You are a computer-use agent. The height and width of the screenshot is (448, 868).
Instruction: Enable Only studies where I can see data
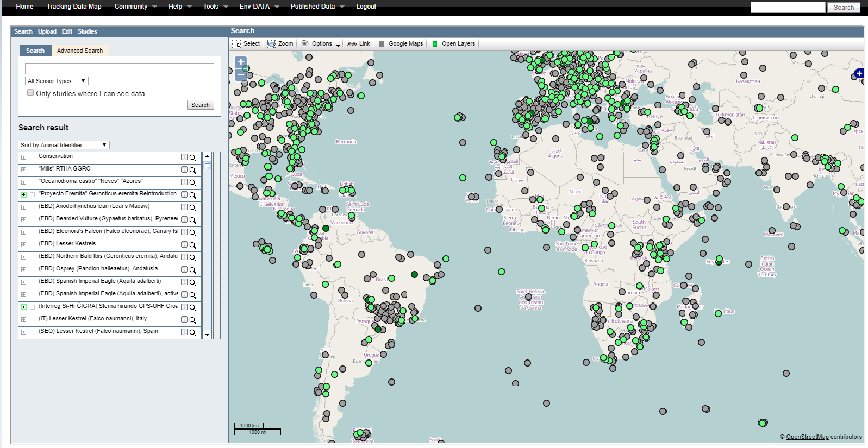click(30, 93)
